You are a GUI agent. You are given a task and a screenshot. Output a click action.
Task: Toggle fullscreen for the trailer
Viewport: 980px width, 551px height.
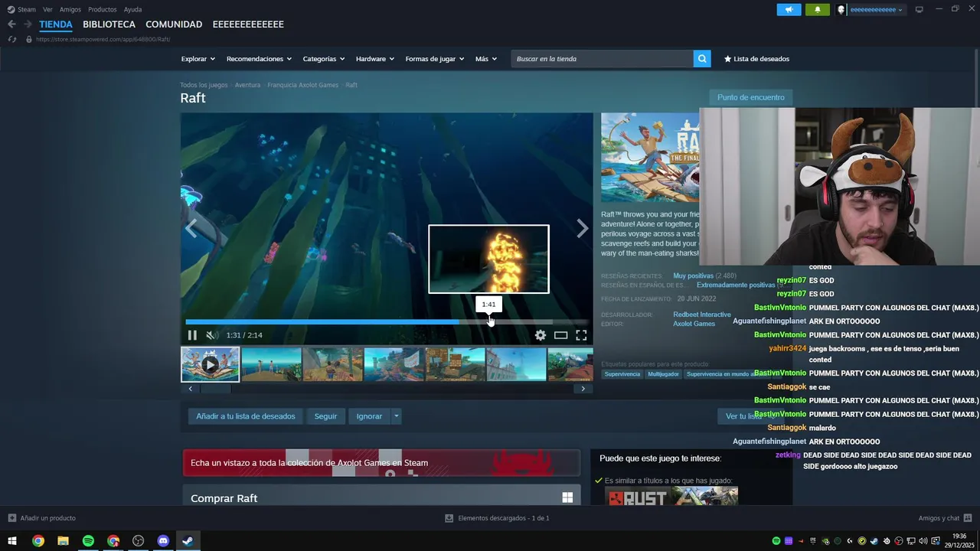(581, 335)
